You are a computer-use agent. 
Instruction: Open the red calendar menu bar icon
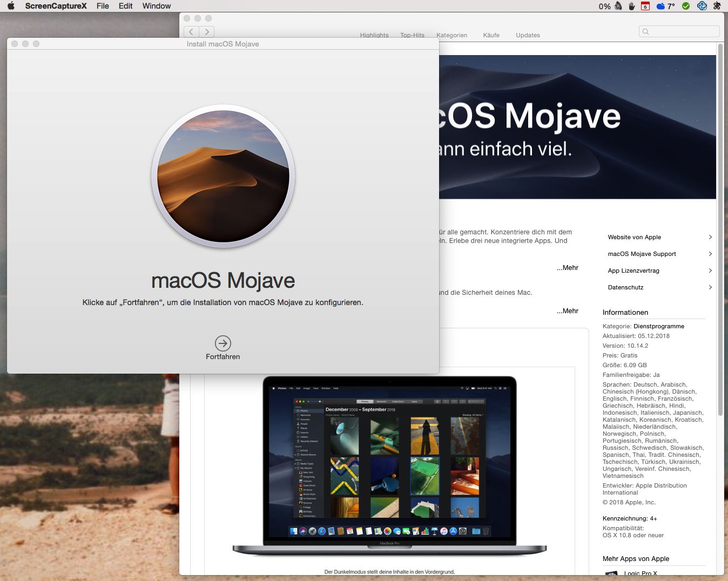645,6
